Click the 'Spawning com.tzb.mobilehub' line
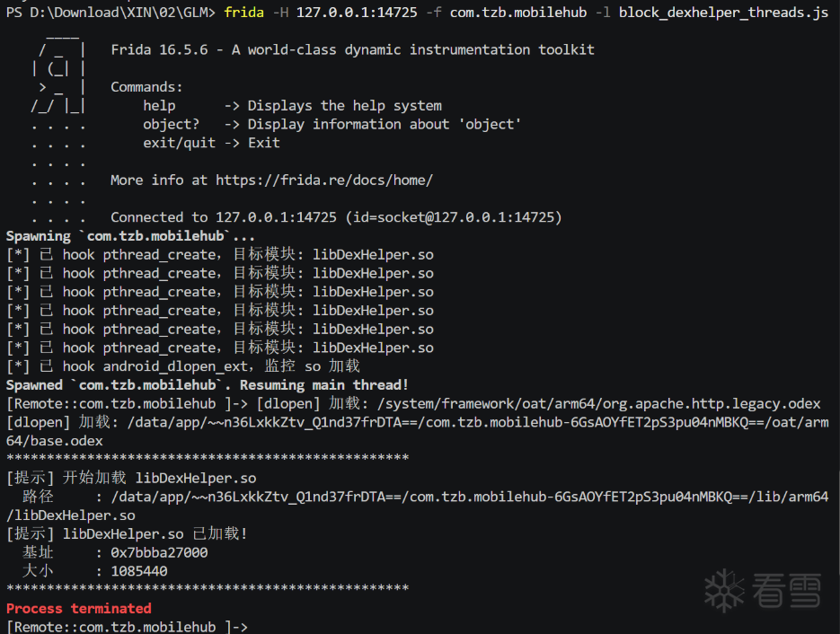This screenshot has height=634, width=840. point(130,236)
